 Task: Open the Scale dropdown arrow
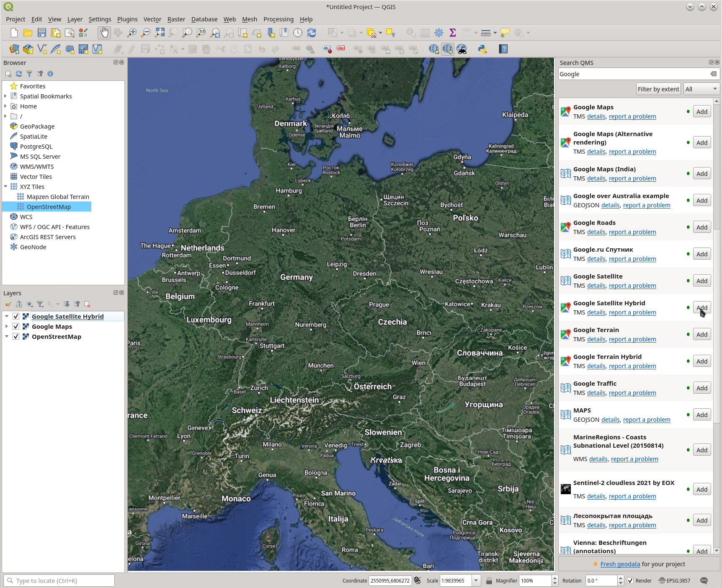point(476,580)
